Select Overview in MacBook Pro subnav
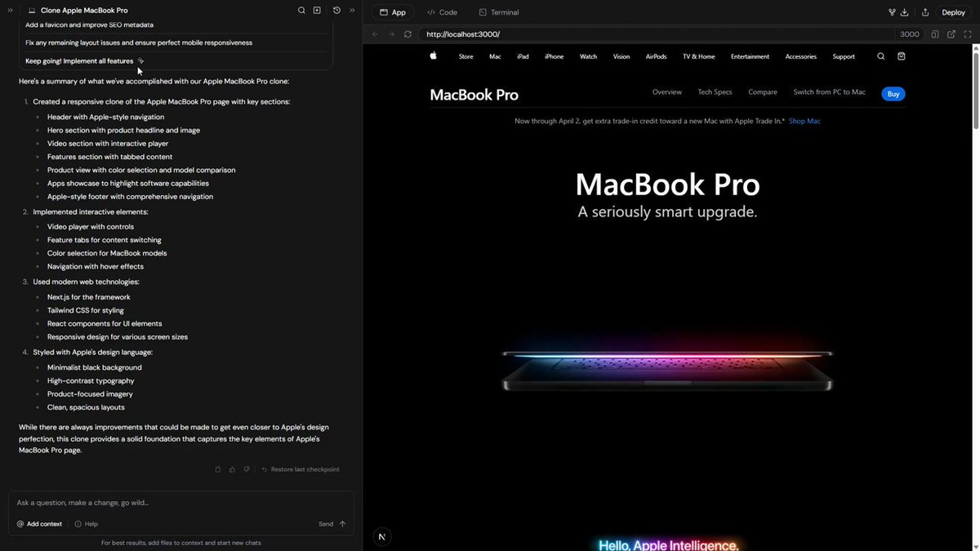The image size is (980, 551). click(666, 92)
